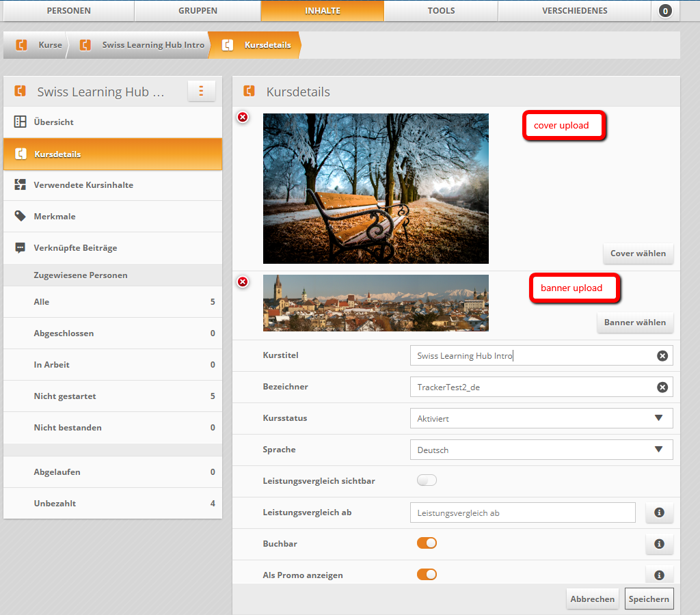Switch to the Personen tab
The image size is (700, 615).
68,11
